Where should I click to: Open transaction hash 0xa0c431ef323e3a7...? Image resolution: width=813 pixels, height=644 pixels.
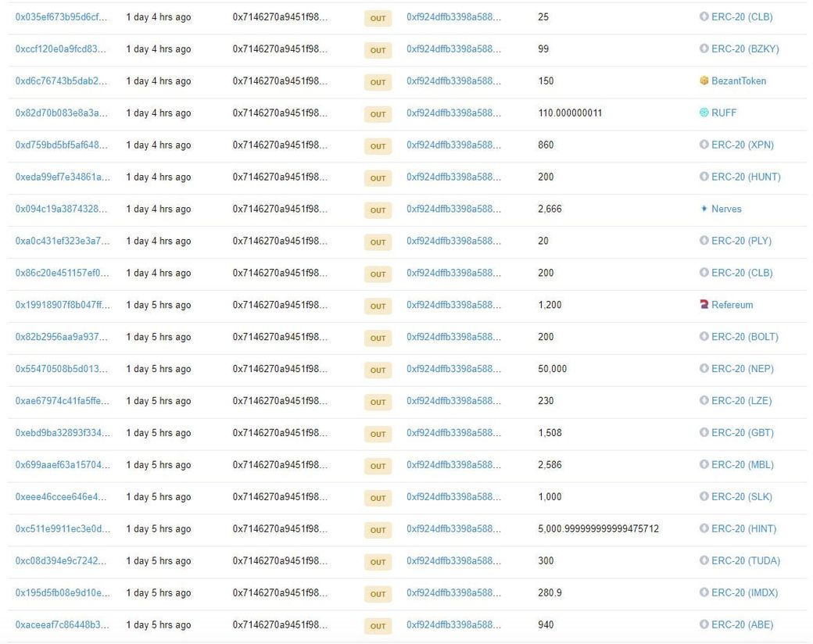pyautogui.click(x=63, y=241)
